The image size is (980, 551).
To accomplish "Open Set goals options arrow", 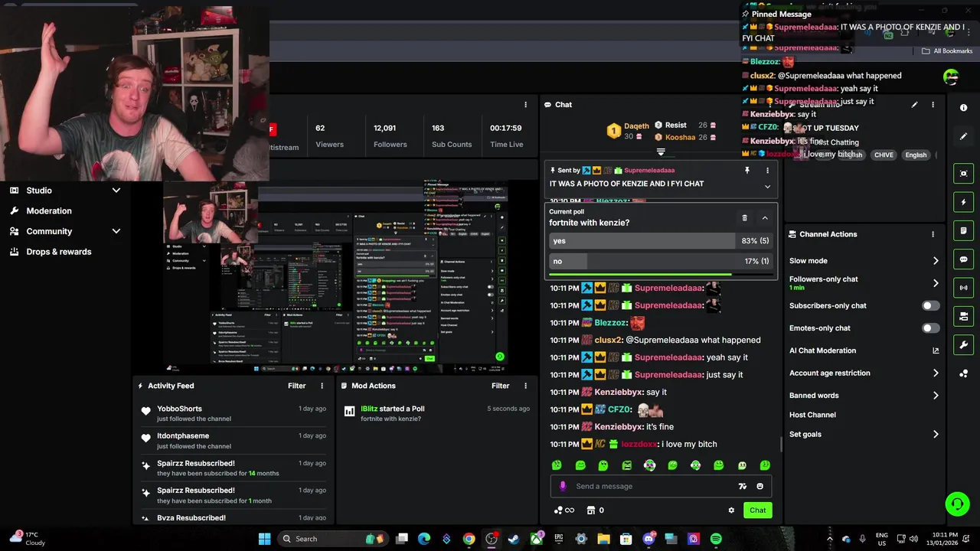I will (936, 434).
